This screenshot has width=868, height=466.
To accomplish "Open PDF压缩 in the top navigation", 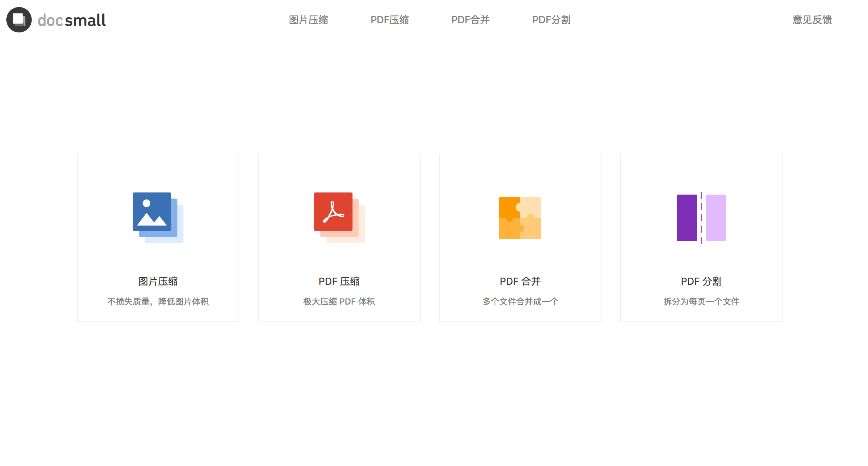I will point(390,20).
